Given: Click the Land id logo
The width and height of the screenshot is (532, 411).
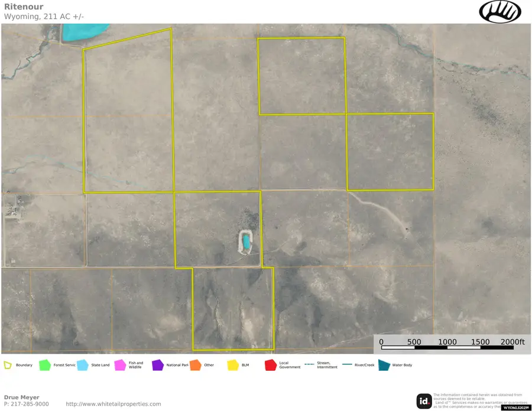Looking at the screenshot, I should click(423, 400).
